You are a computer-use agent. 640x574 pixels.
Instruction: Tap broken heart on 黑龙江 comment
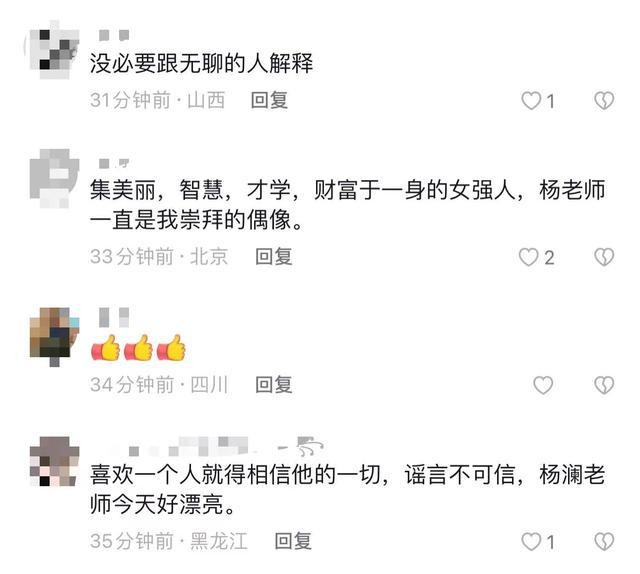(x=604, y=542)
